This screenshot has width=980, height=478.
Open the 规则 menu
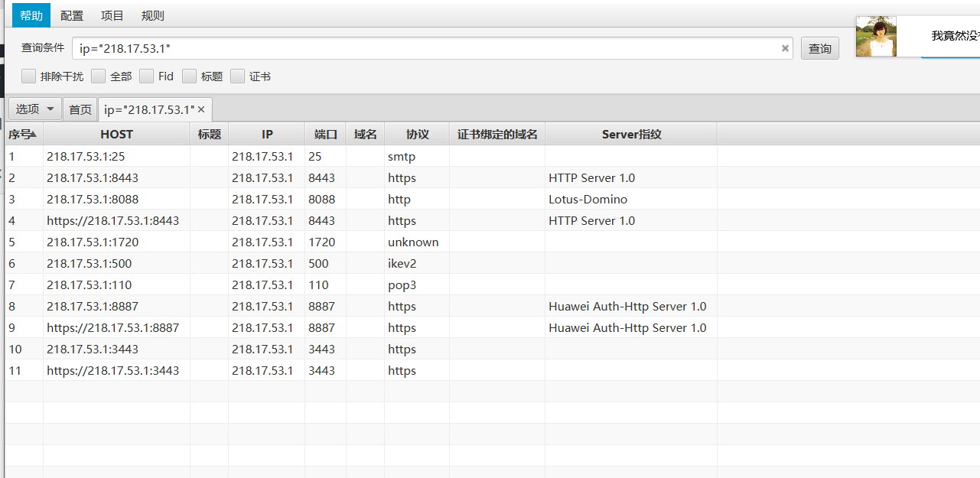[x=153, y=15]
